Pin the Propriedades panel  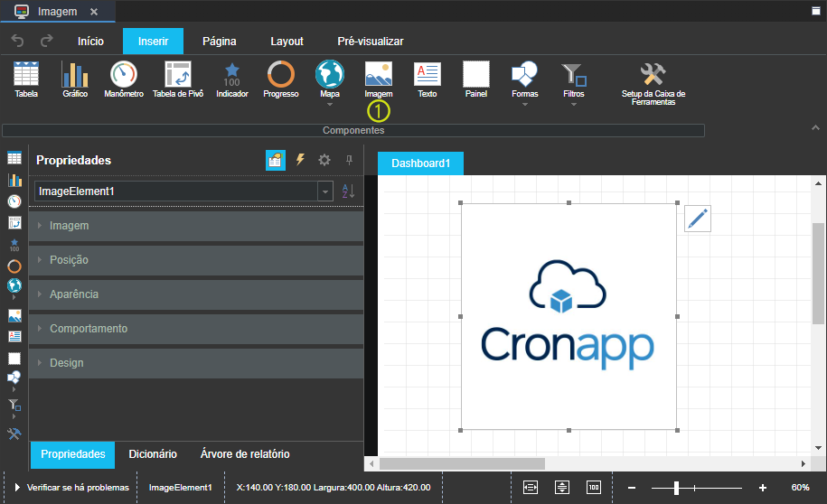349,160
